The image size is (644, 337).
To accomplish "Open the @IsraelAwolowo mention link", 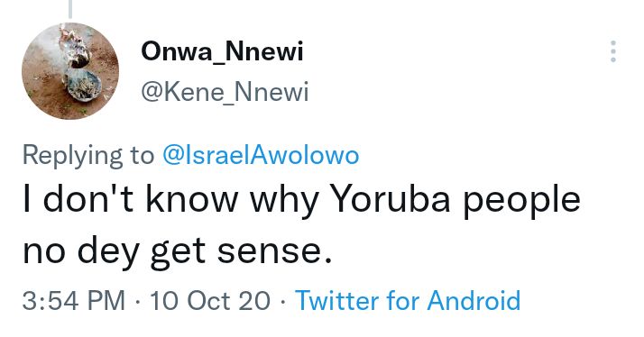I will (x=261, y=156).
